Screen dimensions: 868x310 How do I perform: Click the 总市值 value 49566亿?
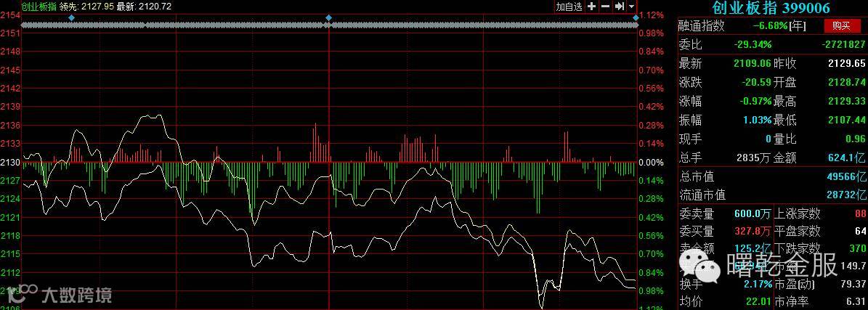(x=848, y=177)
